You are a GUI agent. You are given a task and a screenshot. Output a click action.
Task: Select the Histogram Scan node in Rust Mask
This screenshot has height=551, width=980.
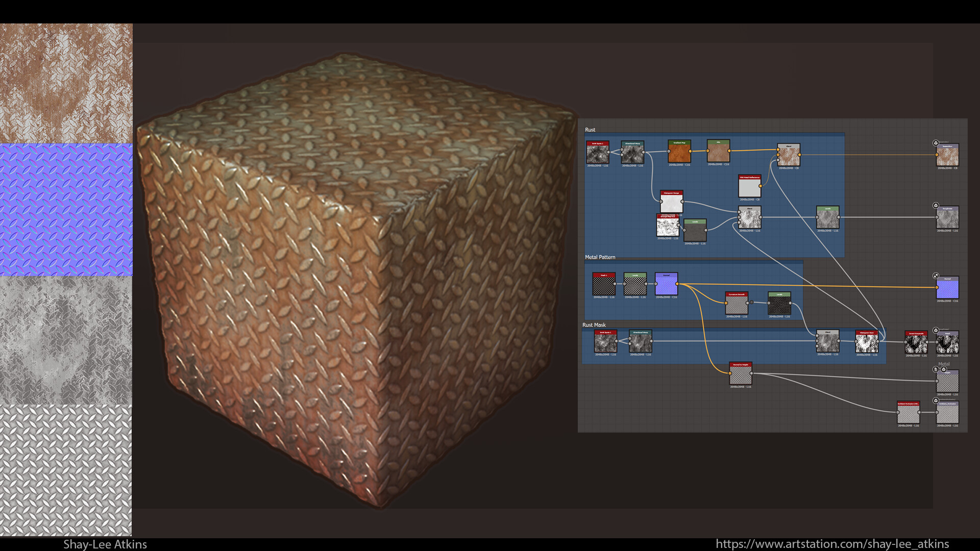point(867,341)
